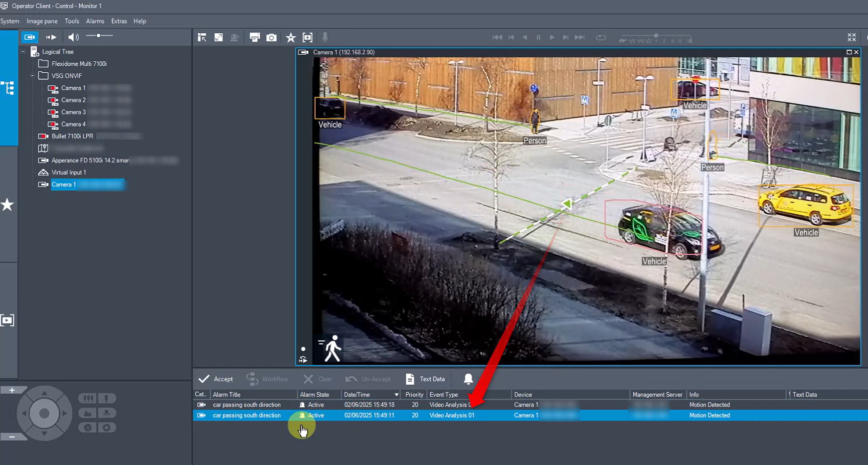The height and width of the screenshot is (465, 868).
Task: Click the Accept alarm button
Action: pos(216,379)
